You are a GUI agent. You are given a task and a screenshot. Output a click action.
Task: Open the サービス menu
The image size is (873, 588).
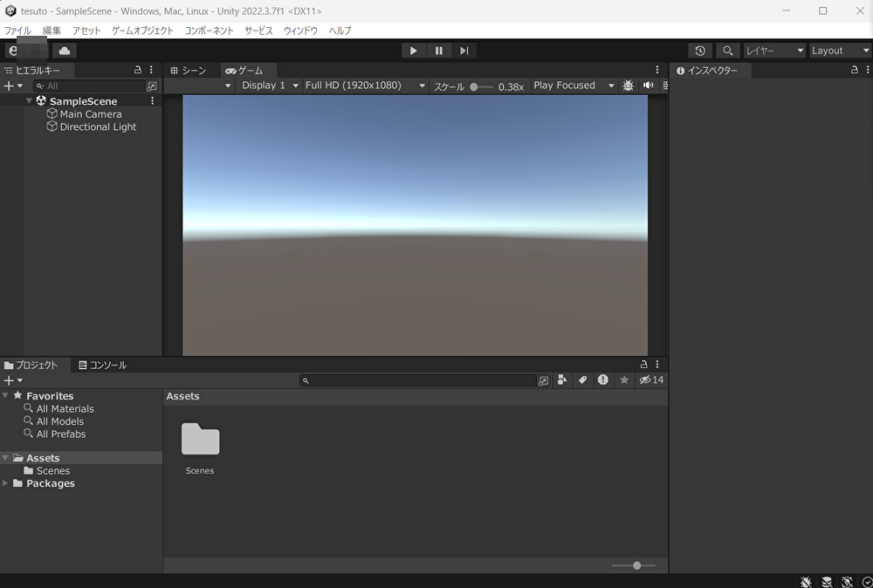pyautogui.click(x=259, y=31)
